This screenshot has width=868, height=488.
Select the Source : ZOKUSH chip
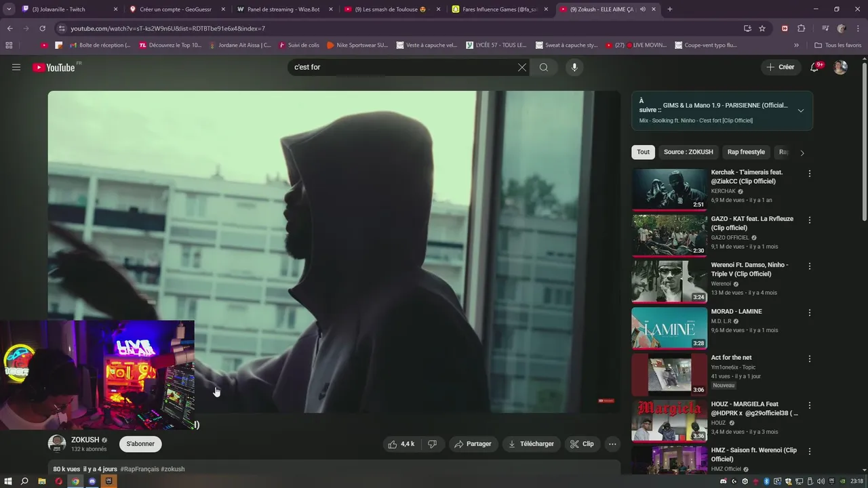click(x=688, y=152)
